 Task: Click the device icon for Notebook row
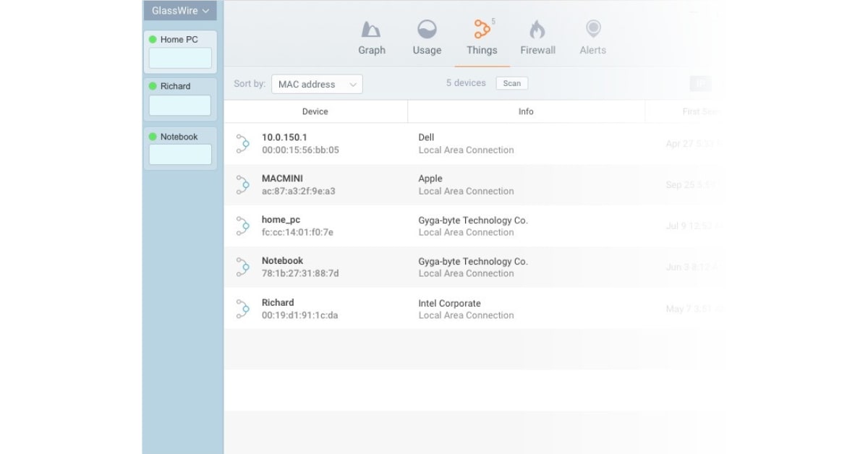click(243, 267)
